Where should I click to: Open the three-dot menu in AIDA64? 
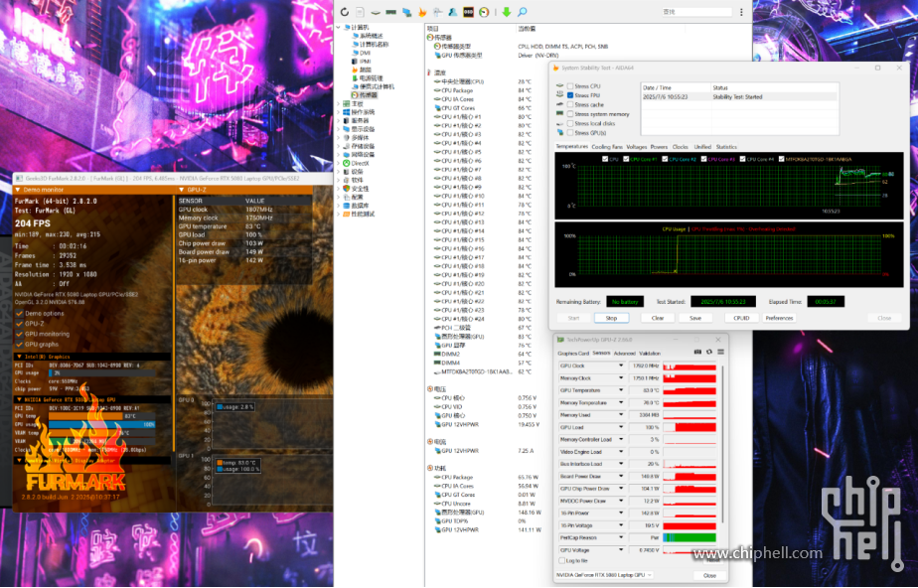741,12
